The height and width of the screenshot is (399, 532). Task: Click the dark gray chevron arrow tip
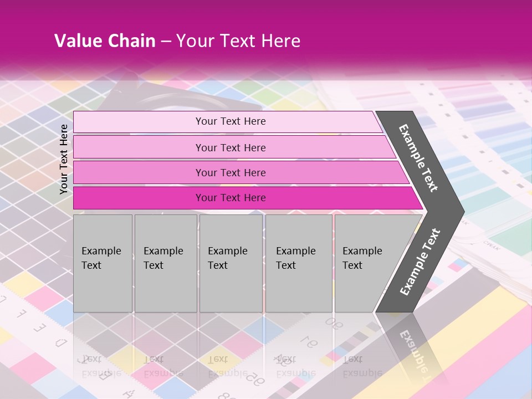454,212
